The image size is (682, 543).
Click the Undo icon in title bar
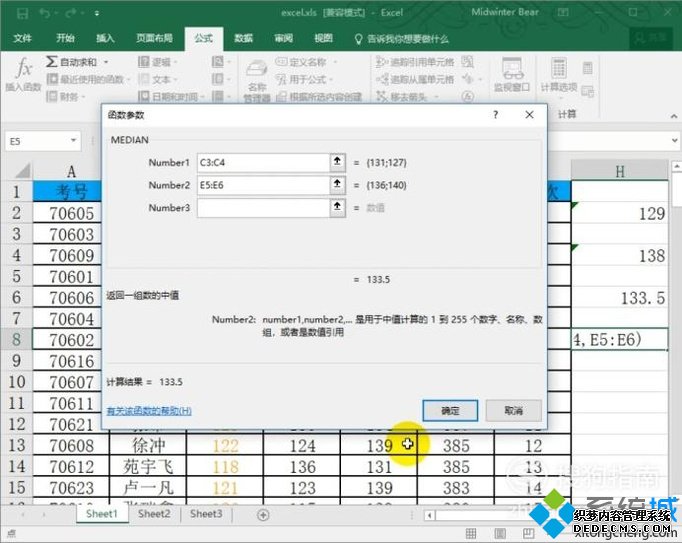click(x=44, y=13)
